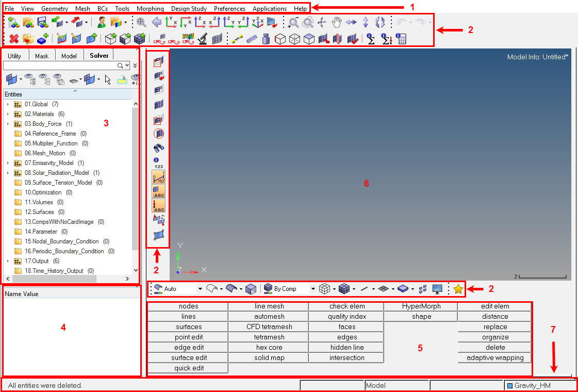Open the Auto geometry color mode dropdown

click(200, 289)
